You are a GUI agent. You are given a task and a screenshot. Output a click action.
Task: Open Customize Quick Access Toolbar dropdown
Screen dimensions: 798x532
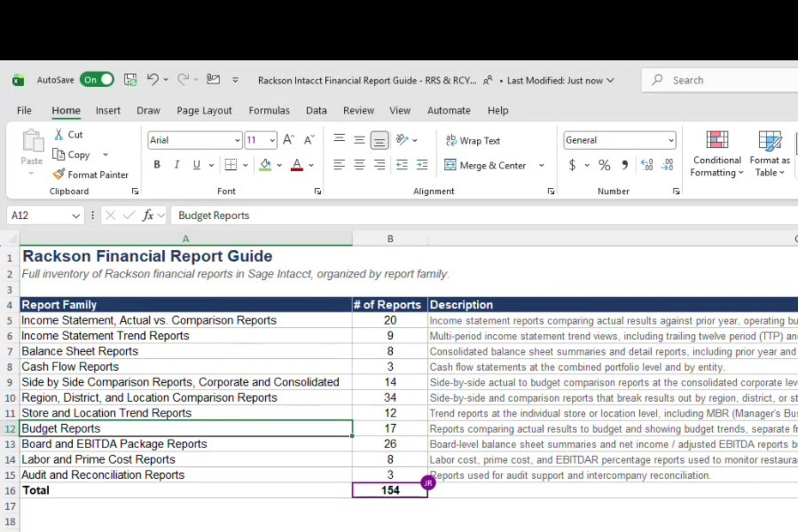point(235,80)
